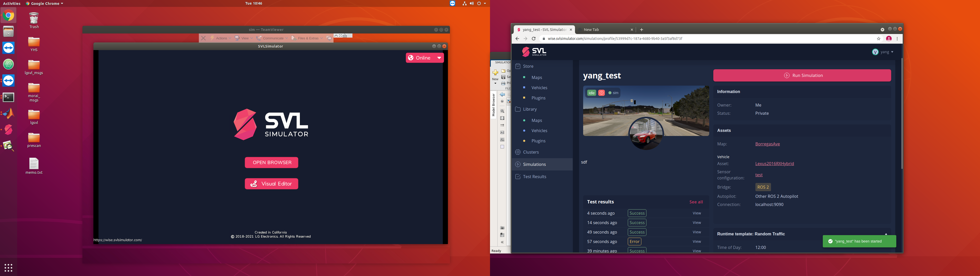Image resolution: width=980 pixels, height=276 pixels.
Task: Open TeamViewer Files & Extras dropdown
Action: [x=307, y=38]
